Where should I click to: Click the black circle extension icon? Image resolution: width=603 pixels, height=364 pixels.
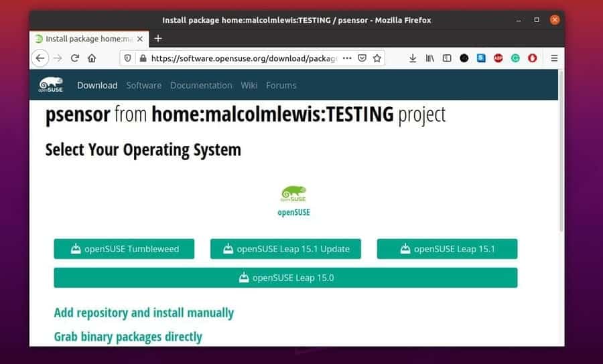pyautogui.click(x=464, y=58)
